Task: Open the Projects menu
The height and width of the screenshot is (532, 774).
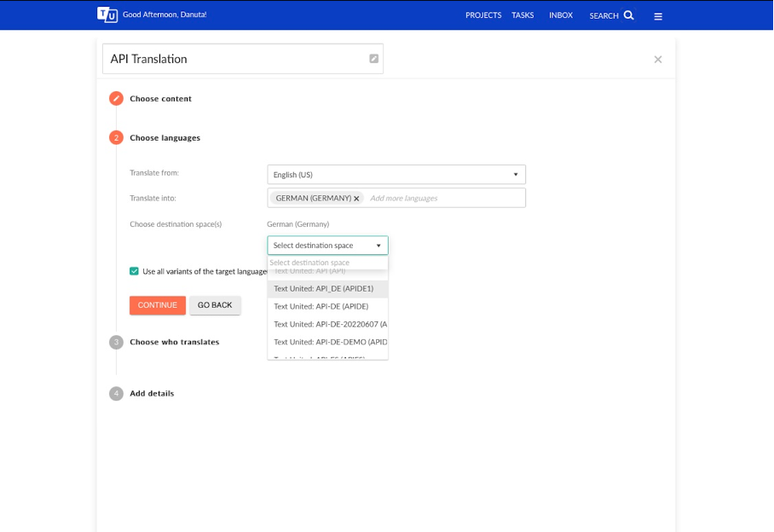Action: (483, 15)
